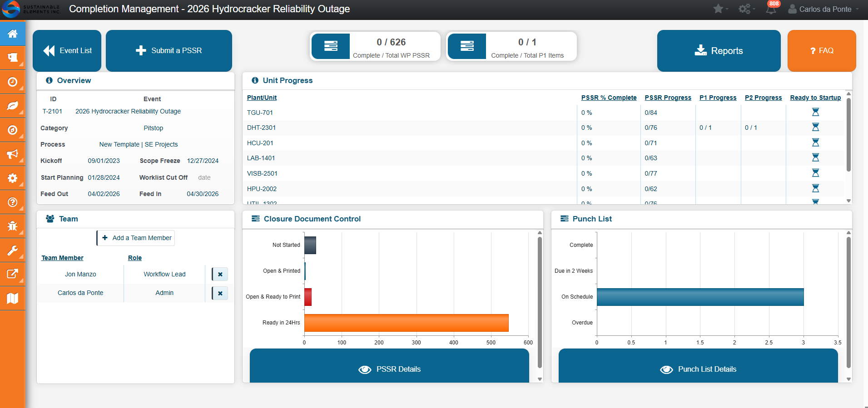Click the Worklist Cut Off date field
Viewport: 868px width, 408px height.
pos(204,177)
